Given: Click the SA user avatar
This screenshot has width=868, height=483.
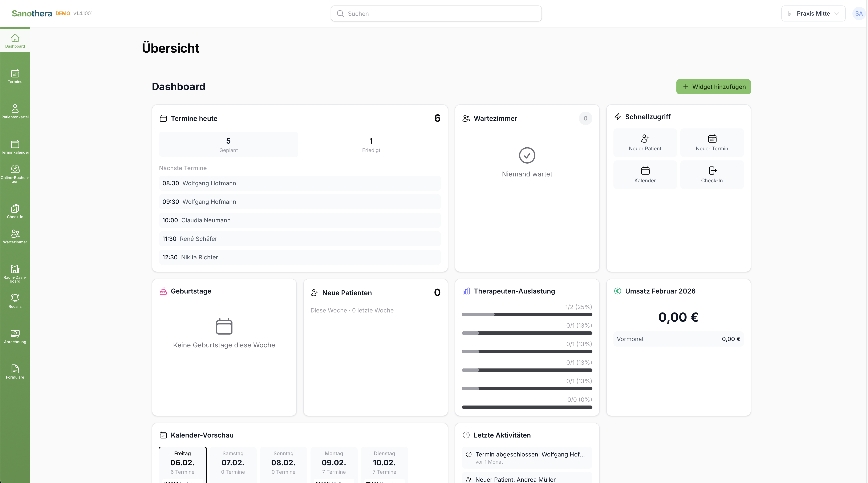Looking at the screenshot, I should pos(859,13).
